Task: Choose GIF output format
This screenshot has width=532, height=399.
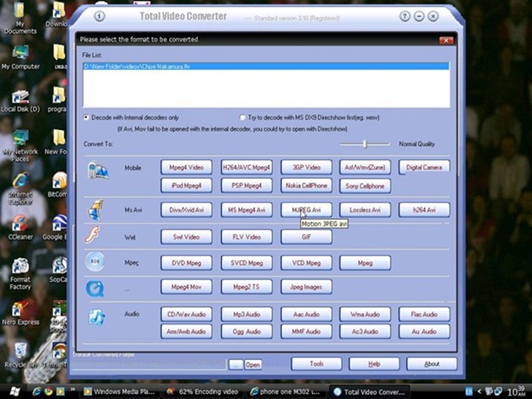Action: [x=306, y=237]
